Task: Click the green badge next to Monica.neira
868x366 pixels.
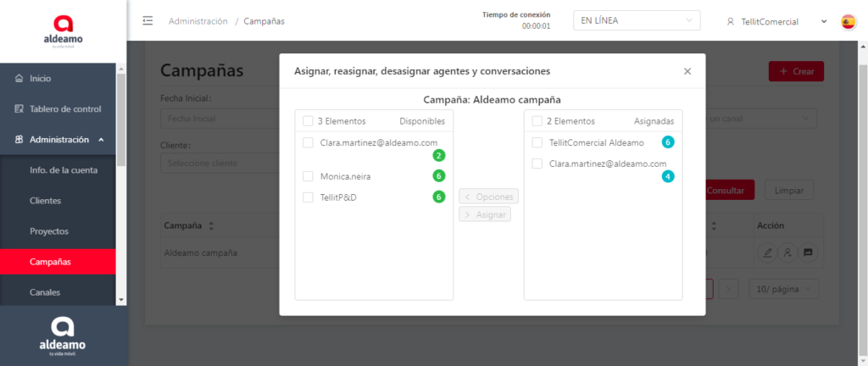Action: 439,176
